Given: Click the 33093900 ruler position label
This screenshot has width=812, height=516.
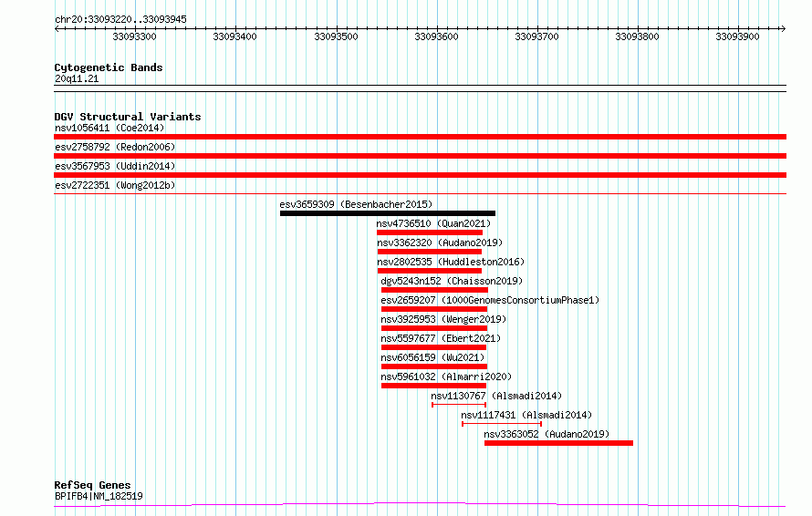Looking at the screenshot, I should pyautogui.click(x=737, y=36).
